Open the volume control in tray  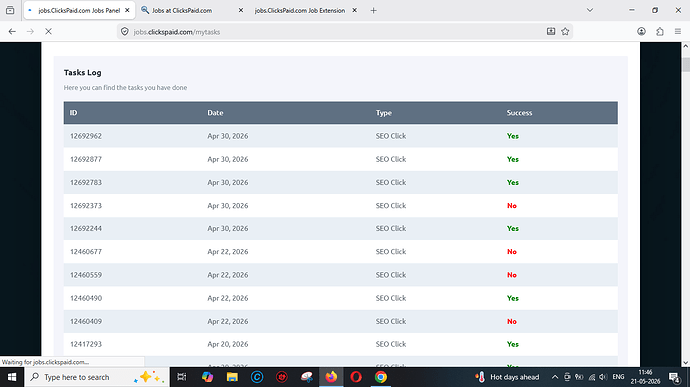click(x=603, y=377)
